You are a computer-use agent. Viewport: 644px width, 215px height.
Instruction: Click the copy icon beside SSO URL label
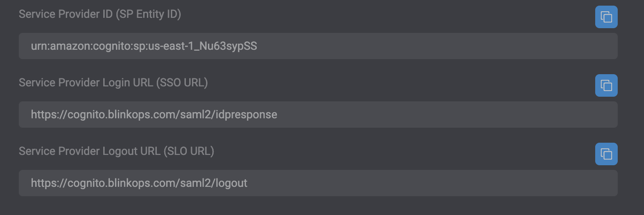point(606,85)
